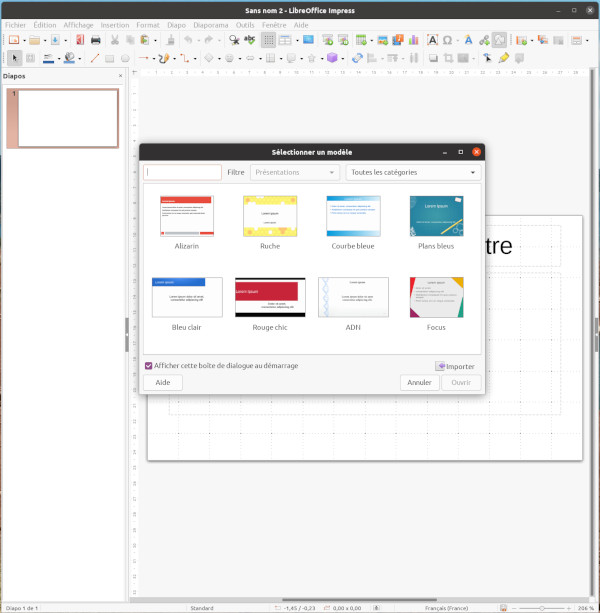Click the New presentation icon
The image size is (600, 613).
(14, 40)
